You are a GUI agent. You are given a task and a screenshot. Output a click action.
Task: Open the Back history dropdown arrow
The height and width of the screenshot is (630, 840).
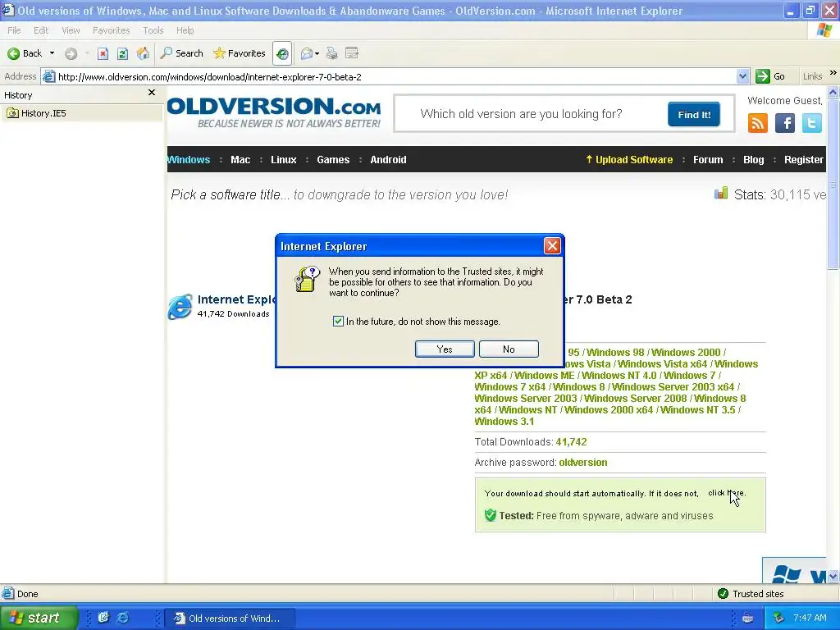click(x=52, y=53)
